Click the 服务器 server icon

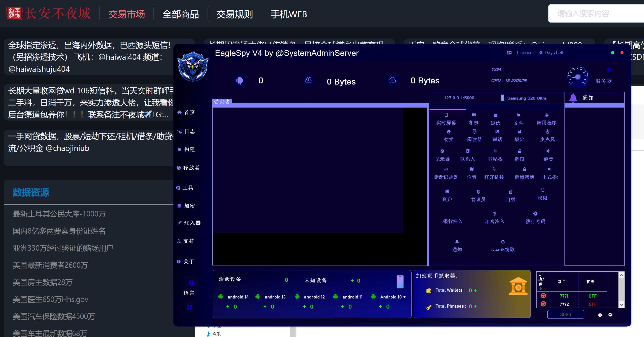609,70
